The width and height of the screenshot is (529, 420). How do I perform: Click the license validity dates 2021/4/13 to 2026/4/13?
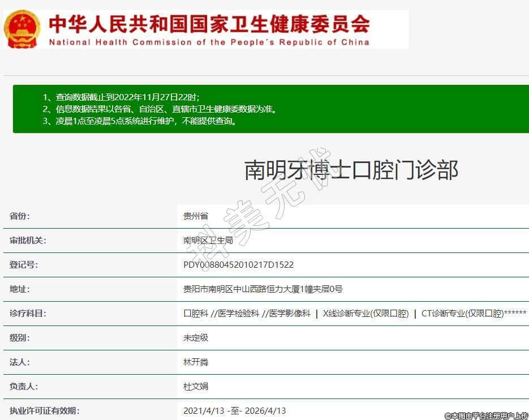234,411
